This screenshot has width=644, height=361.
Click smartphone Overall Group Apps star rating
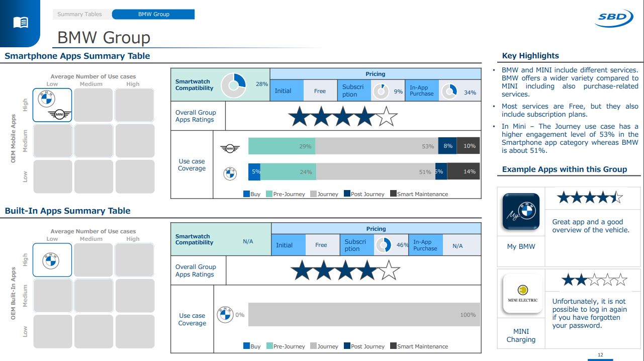(343, 116)
